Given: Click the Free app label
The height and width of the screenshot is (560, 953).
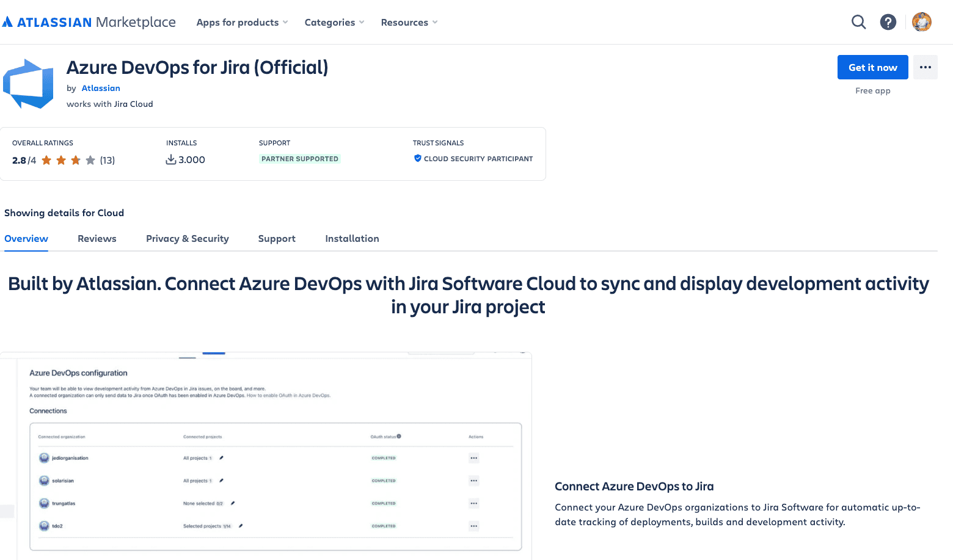Looking at the screenshot, I should (873, 90).
